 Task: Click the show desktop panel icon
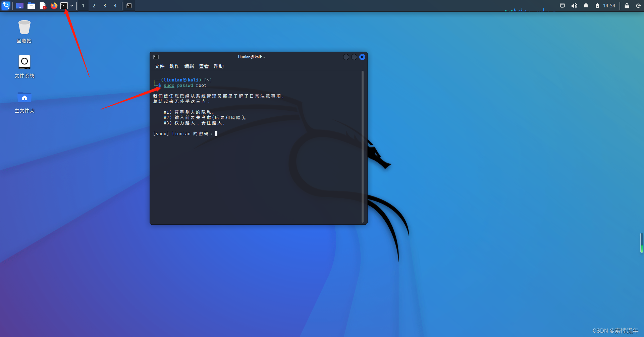click(x=20, y=6)
